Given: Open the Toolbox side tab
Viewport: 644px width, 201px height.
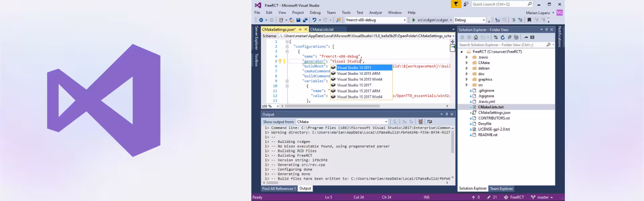Looking at the screenshot, I should (257, 60).
